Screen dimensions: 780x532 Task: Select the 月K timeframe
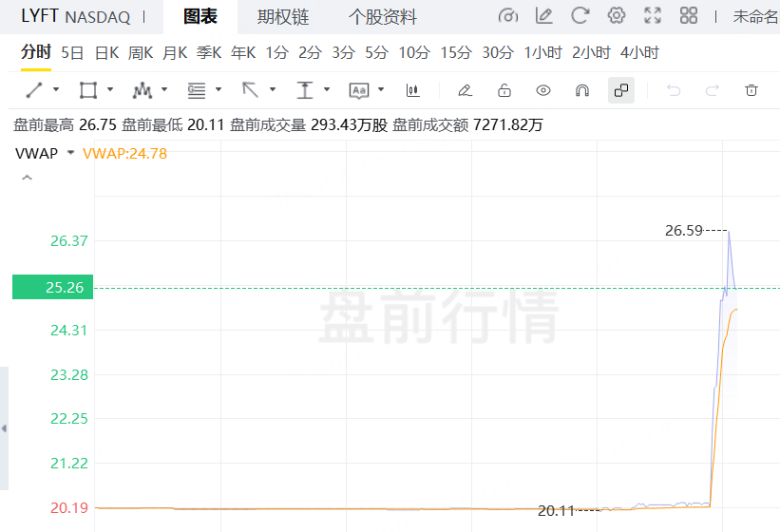tap(175, 52)
